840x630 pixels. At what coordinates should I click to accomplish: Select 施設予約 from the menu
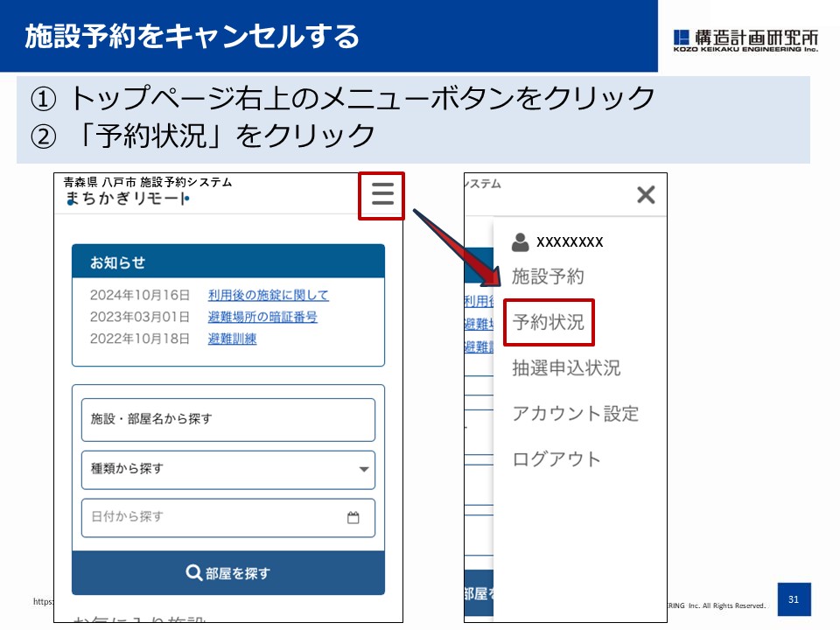pos(548,277)
